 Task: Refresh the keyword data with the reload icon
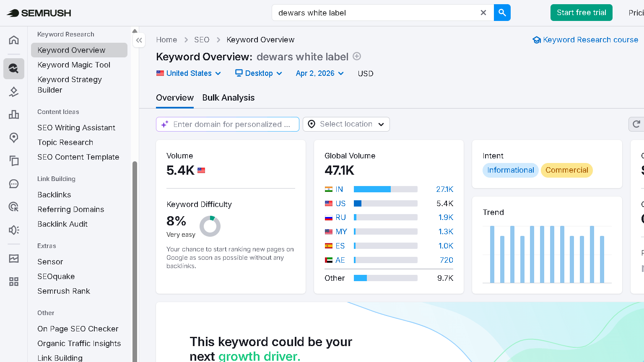(x=637, y=124)
